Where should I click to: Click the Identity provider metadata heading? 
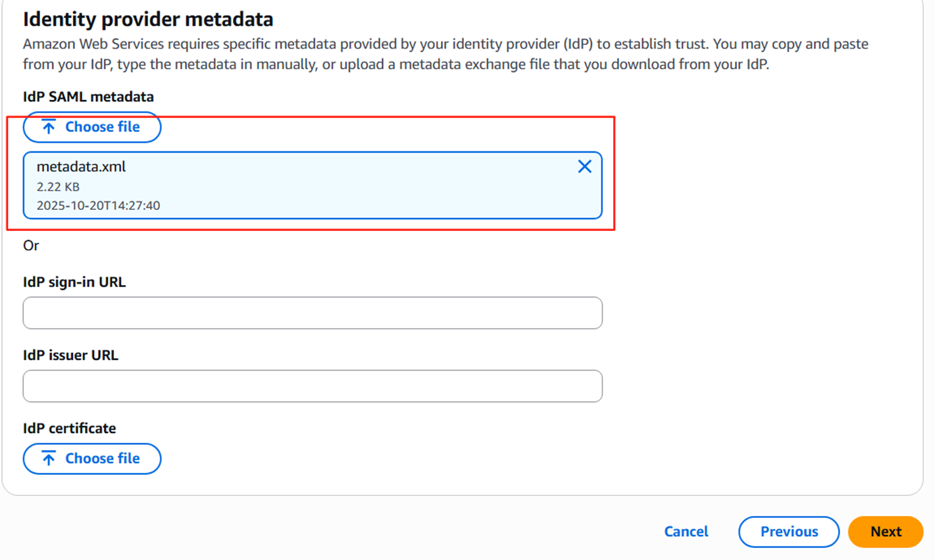pos(148,19)
